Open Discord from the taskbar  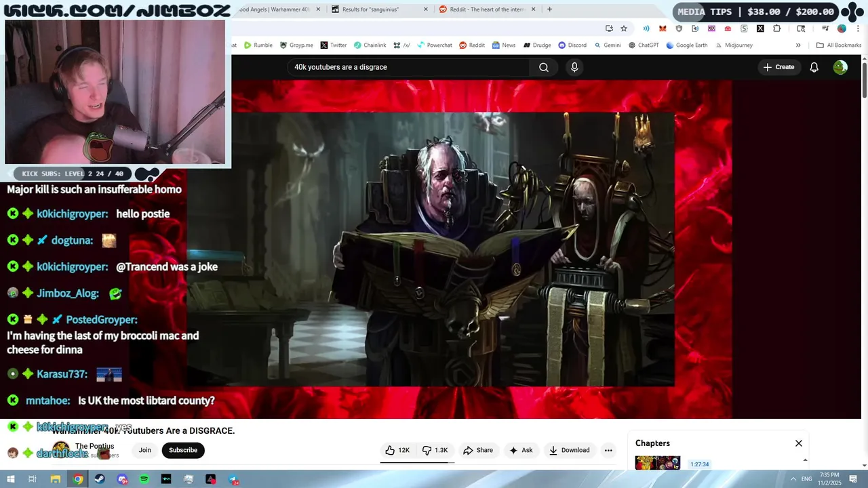[x=122, y=479]
